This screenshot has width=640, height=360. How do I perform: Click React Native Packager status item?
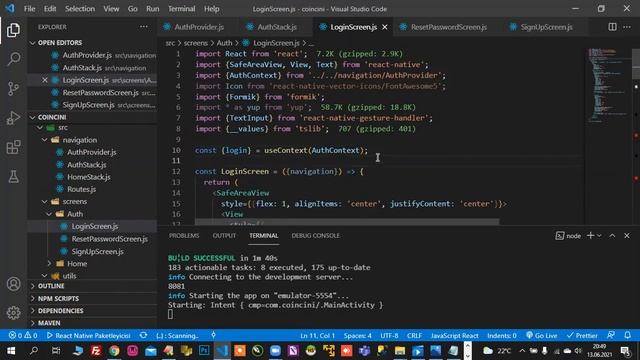click(x=89, y=336)
